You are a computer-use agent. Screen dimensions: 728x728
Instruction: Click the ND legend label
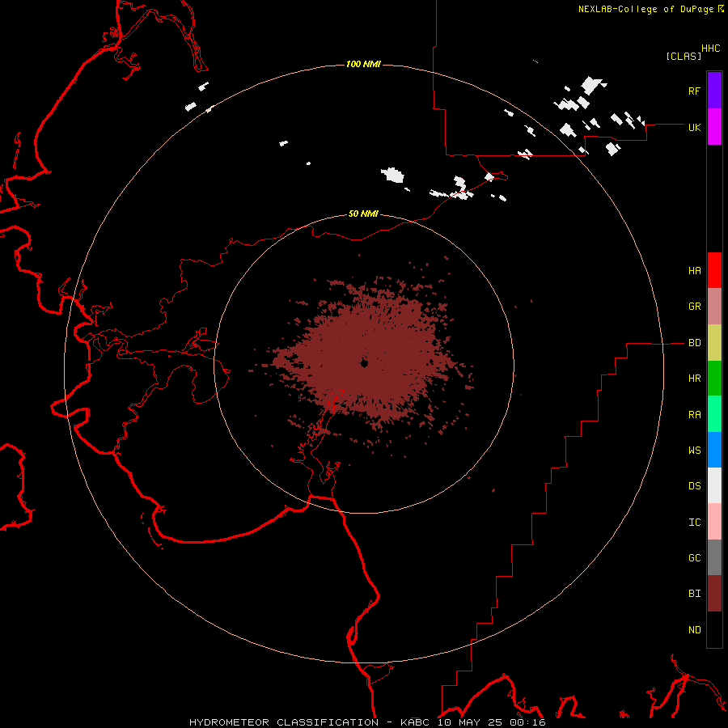tap(694, 630)
